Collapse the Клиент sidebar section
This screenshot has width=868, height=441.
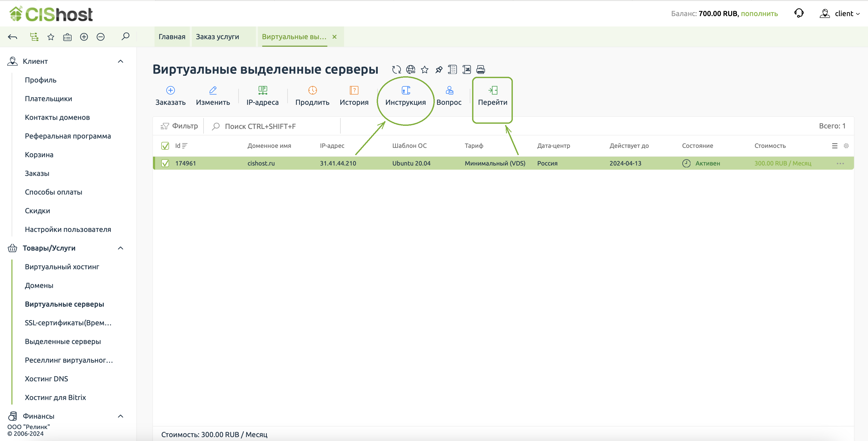(x=121, y=61)
